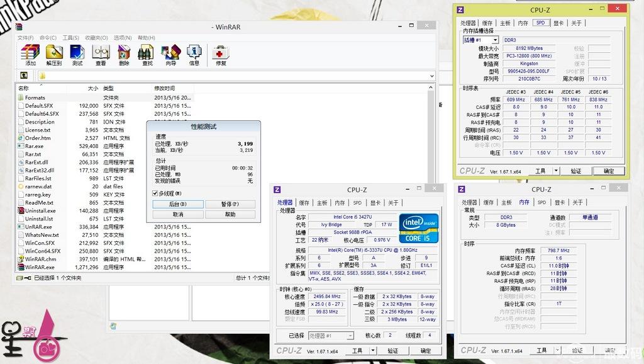Open the 命令(C) menu in WinRAR
This screenshot has height=364, width=644.
[x=48, y=38]
